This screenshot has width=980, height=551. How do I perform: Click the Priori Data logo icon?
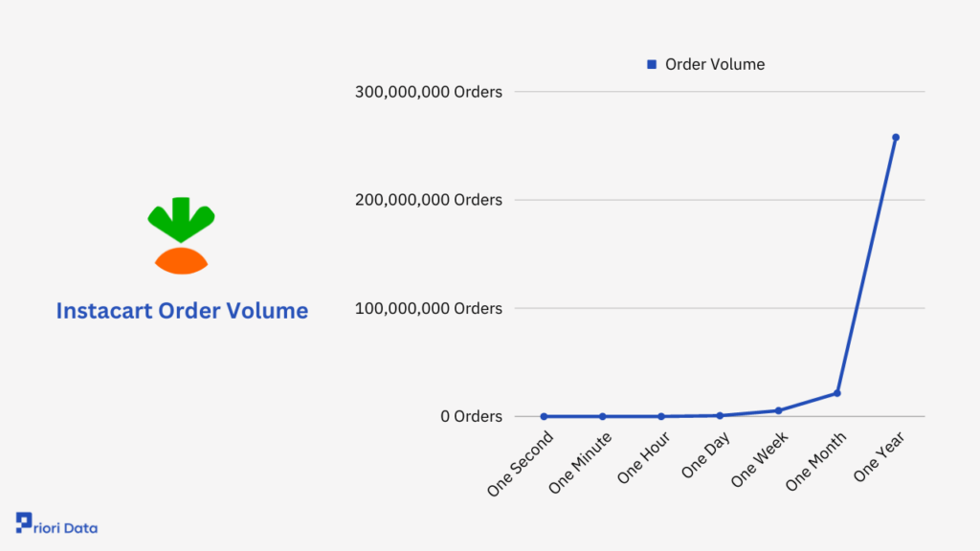24,523
